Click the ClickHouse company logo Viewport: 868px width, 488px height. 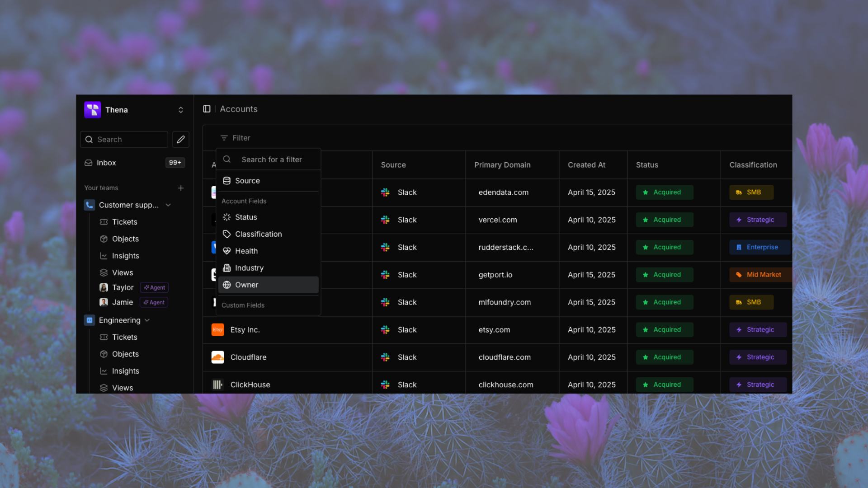217,385
